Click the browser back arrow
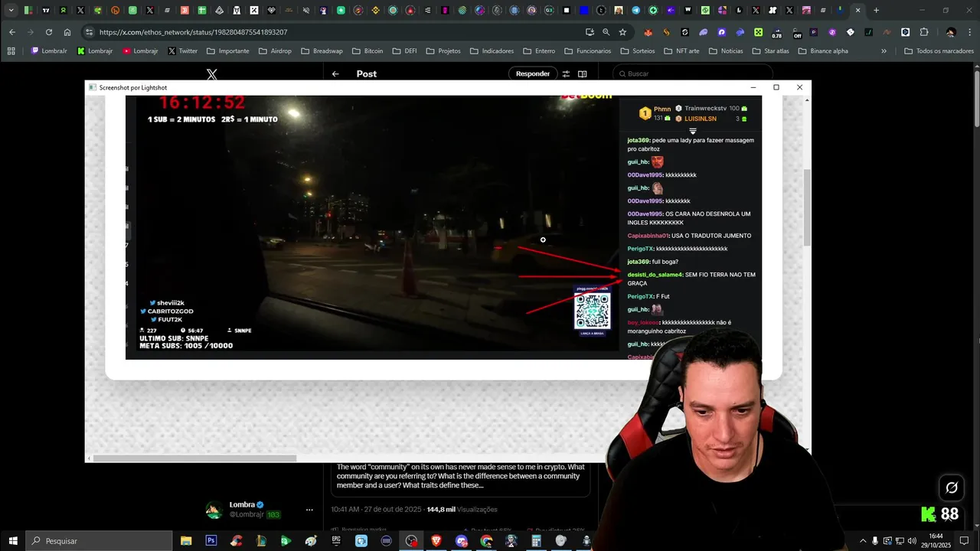 point(11,32)
